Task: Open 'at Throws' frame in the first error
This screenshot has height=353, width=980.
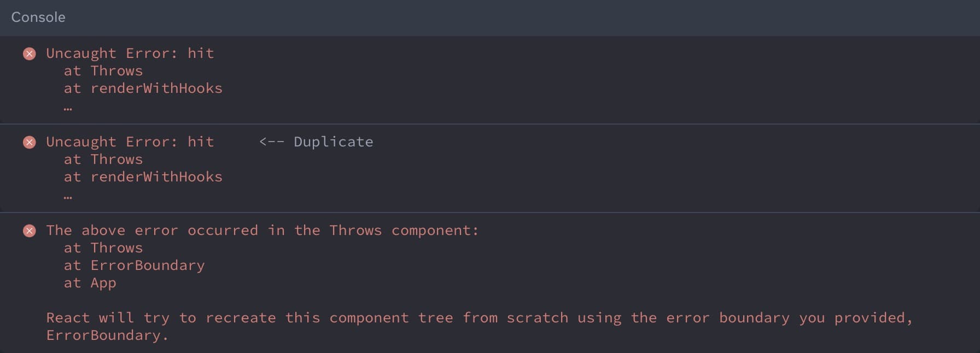Action: tap(103, 71)
